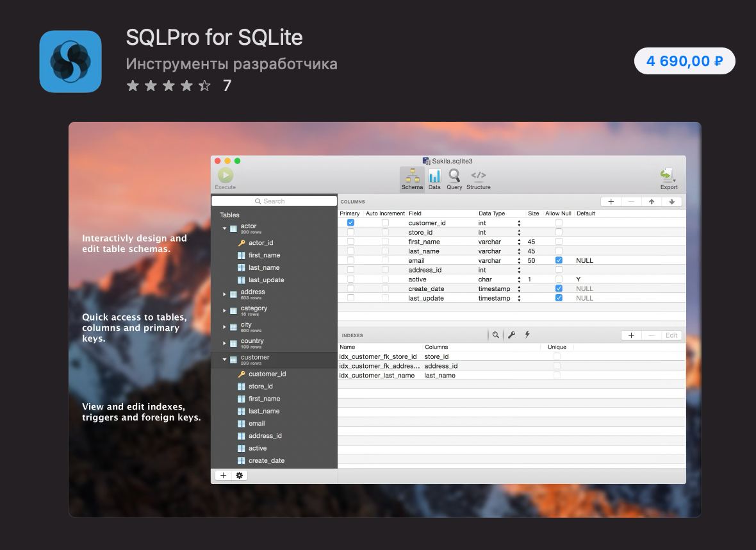Click the star rating row
This screenshot has height=550, width=756.
(x=168, y=86)
